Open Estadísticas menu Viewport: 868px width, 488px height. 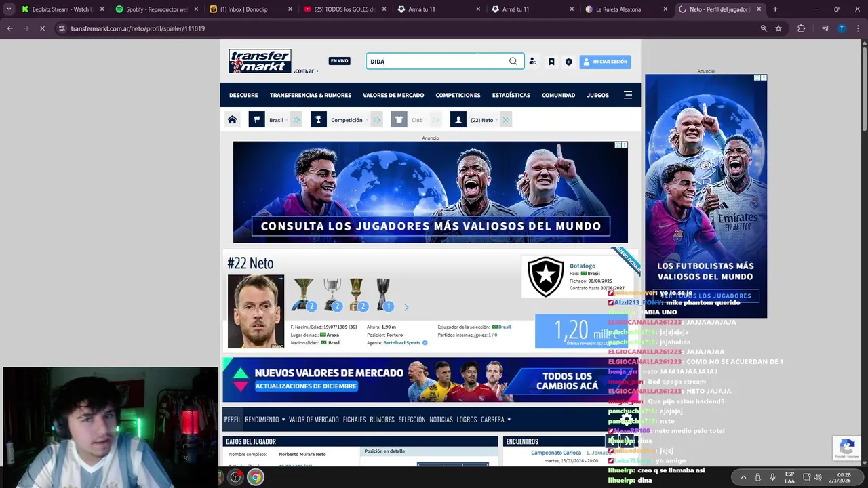pos(511,95)
